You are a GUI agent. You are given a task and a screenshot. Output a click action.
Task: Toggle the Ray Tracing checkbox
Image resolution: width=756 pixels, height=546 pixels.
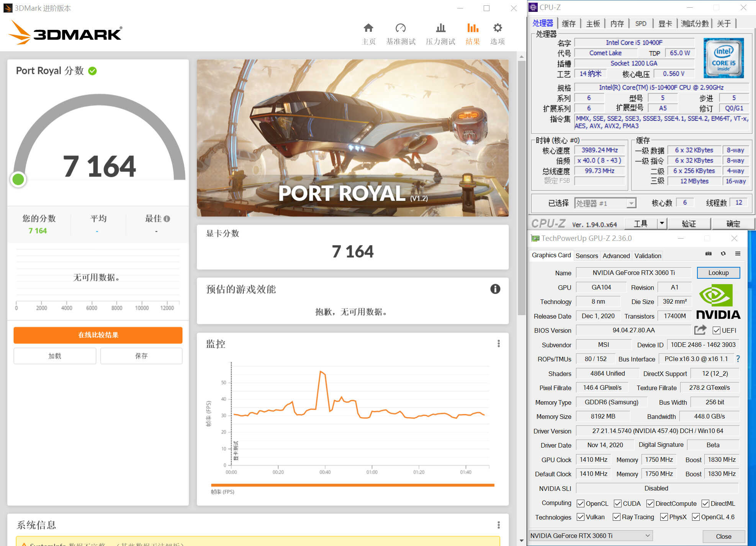[617, 517]
